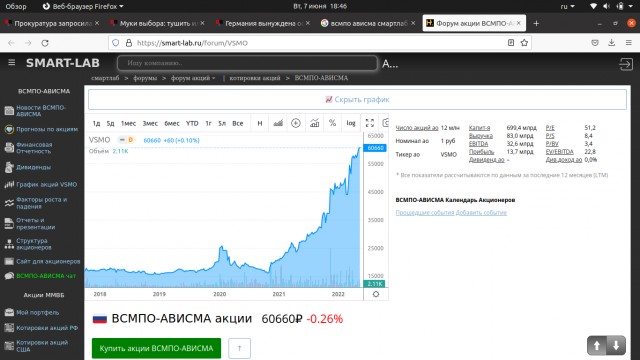Click the Ищу компанию search field
Viewport: 640px width, 360px height.
247,63
